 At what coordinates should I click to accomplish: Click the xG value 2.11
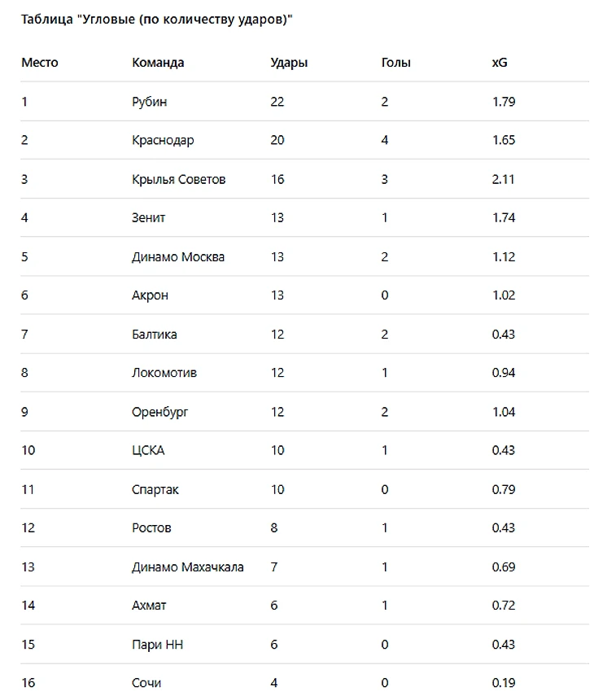pyautogui.click(x=504, y=179)
